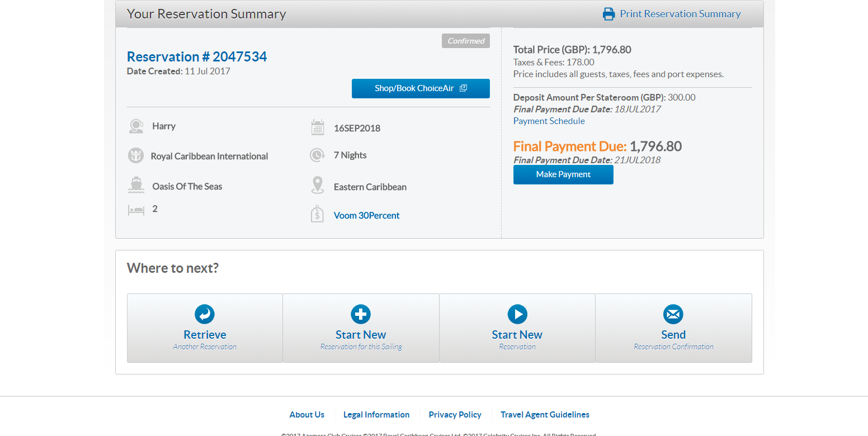Viewport: 868px width, 436px height.
Task: Click the Oasis Of The Seas ship name
Action: coord(187,187)
